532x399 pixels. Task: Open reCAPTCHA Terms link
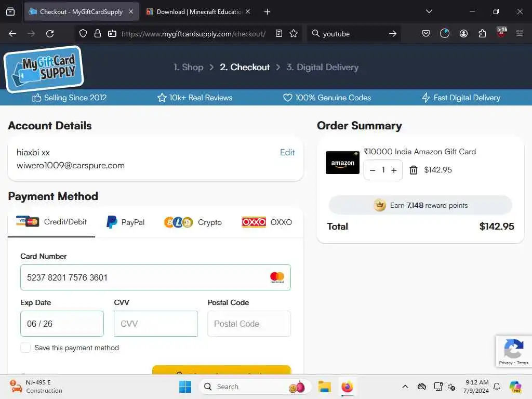(523, 363)
